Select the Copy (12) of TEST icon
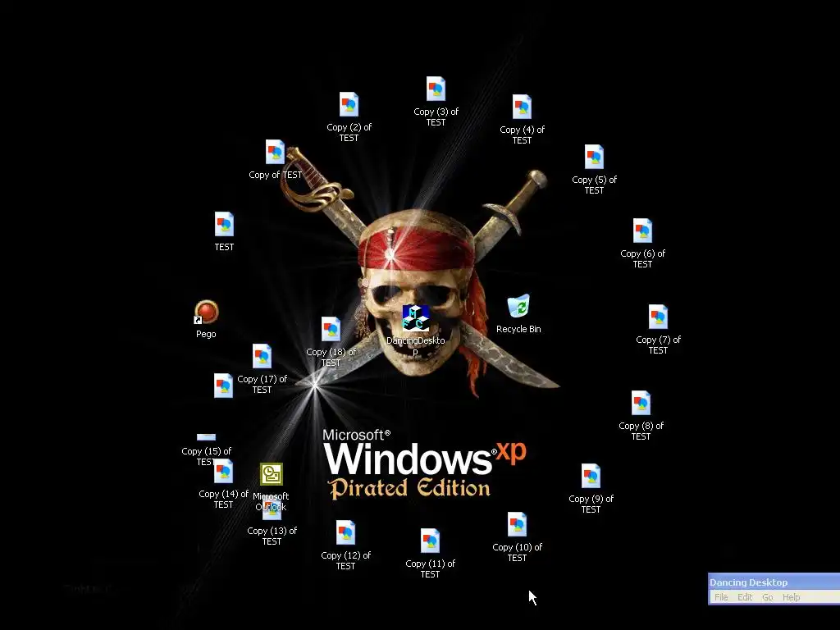The height and width of the screenshot is (630, 840). 345,532
